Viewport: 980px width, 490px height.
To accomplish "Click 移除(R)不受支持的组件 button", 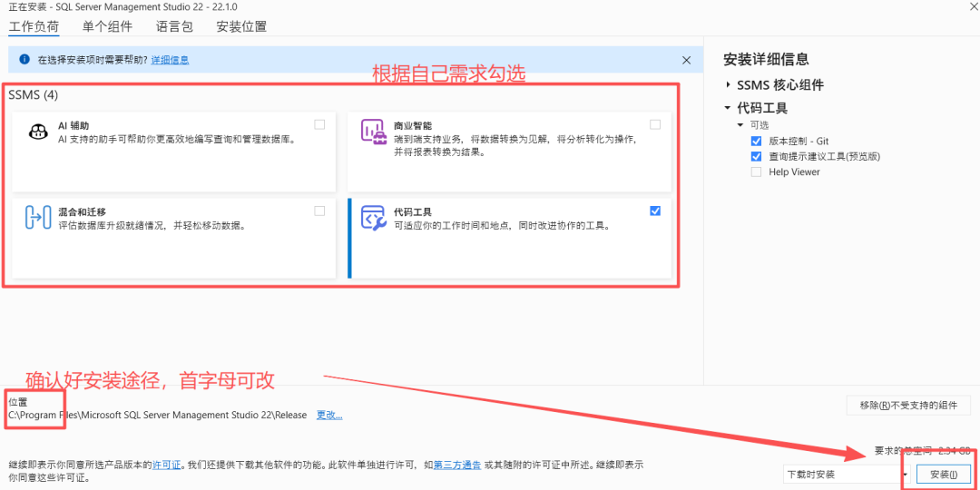I will [x=908, y=405].
